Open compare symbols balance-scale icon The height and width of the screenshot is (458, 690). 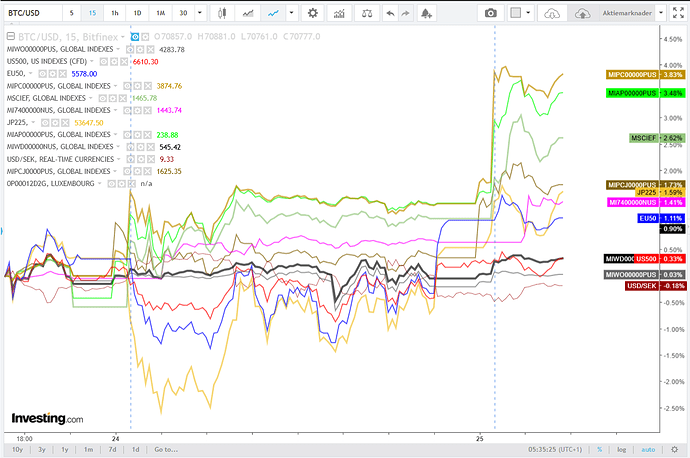[367, 13]
